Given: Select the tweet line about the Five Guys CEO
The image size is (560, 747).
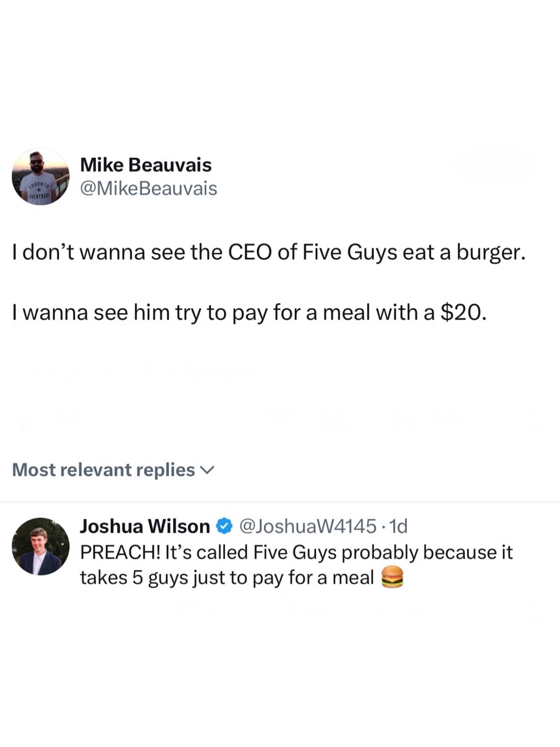Looking at the screenshot, I should point(269,253).
